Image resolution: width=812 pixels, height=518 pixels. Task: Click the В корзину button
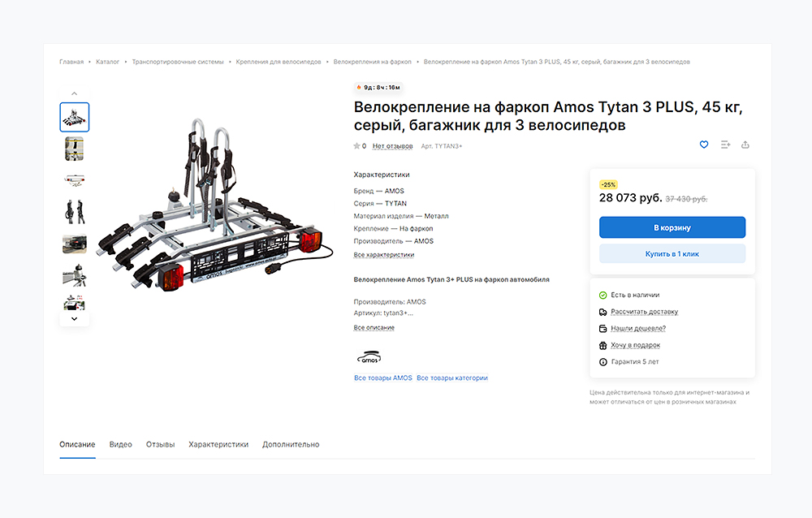click(672, 227)
